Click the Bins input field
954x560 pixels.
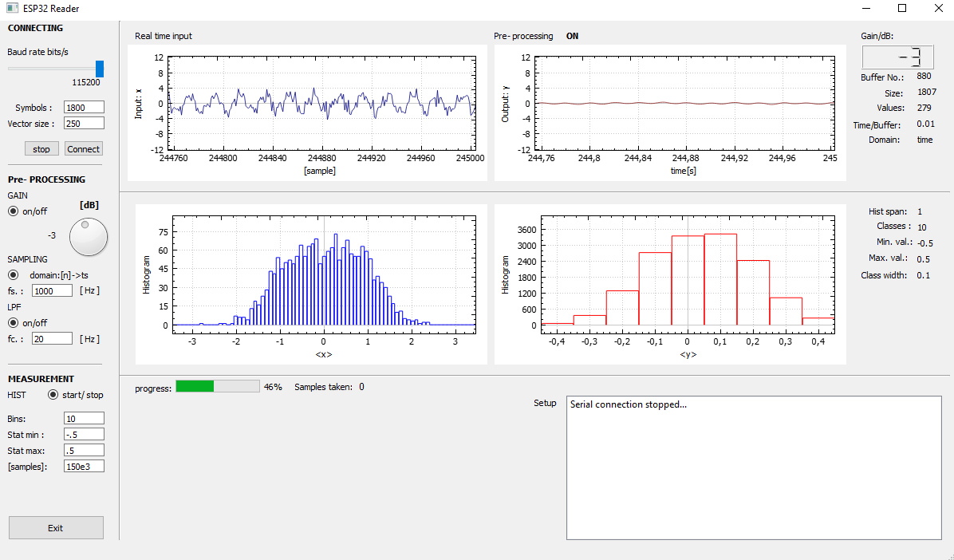(84, 418)
